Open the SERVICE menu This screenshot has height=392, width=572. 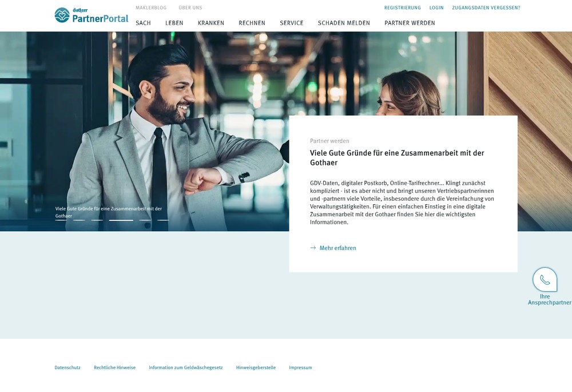click(x=292, y=23)
